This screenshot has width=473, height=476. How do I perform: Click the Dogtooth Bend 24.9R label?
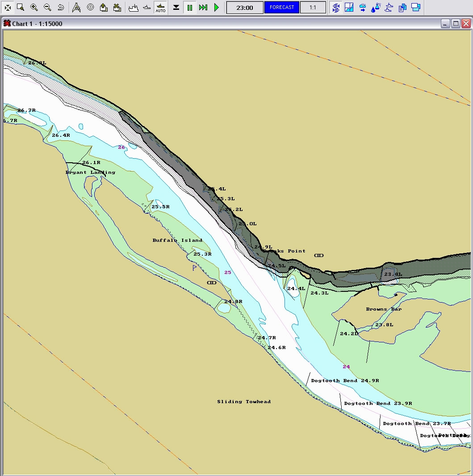(345, 381)
